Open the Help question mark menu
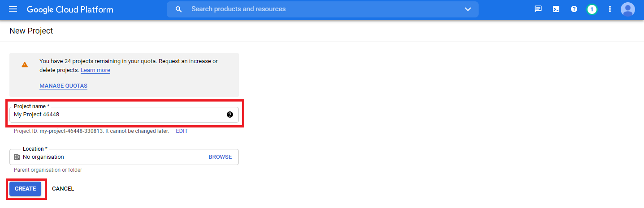644x208 pixels. pos(574,9)
